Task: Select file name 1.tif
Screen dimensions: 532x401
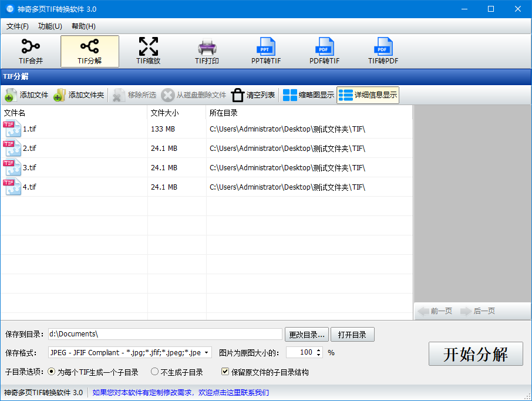Action: click(x=29, y=129)
